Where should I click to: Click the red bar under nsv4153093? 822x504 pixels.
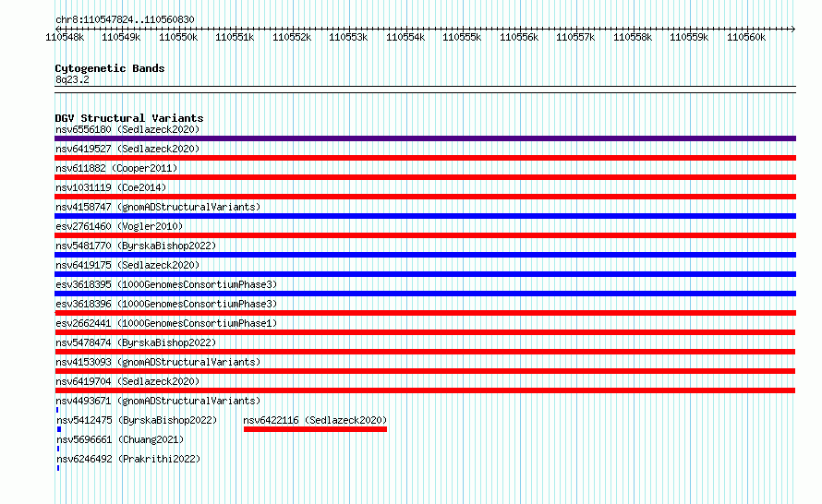tap(425, 371)
